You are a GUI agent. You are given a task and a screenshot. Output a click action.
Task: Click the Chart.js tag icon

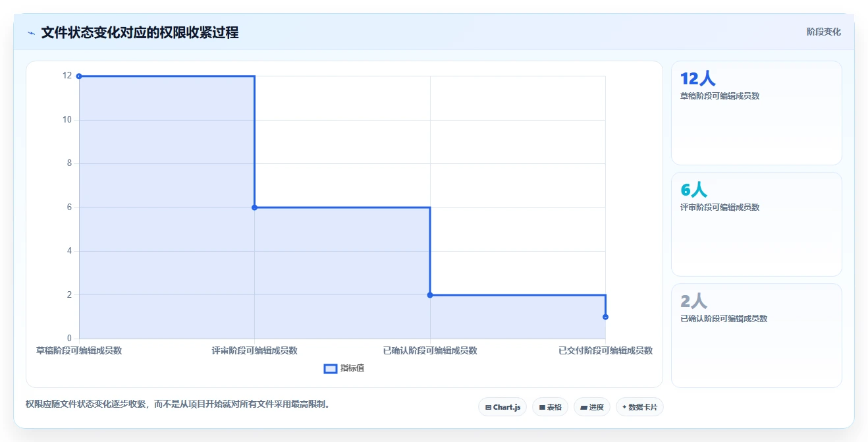[x=488, y=408]
